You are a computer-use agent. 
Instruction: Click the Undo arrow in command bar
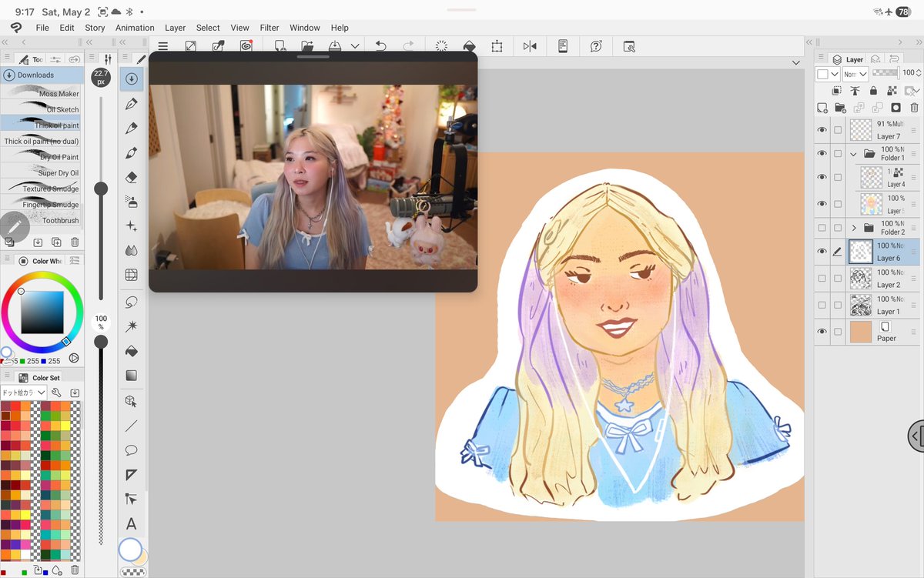coord(380,46)
